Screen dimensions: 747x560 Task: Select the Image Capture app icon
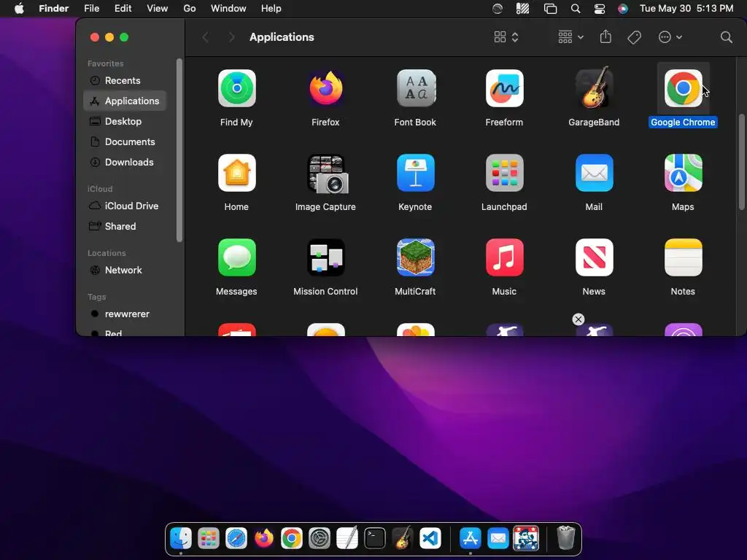tap(326, 174)
